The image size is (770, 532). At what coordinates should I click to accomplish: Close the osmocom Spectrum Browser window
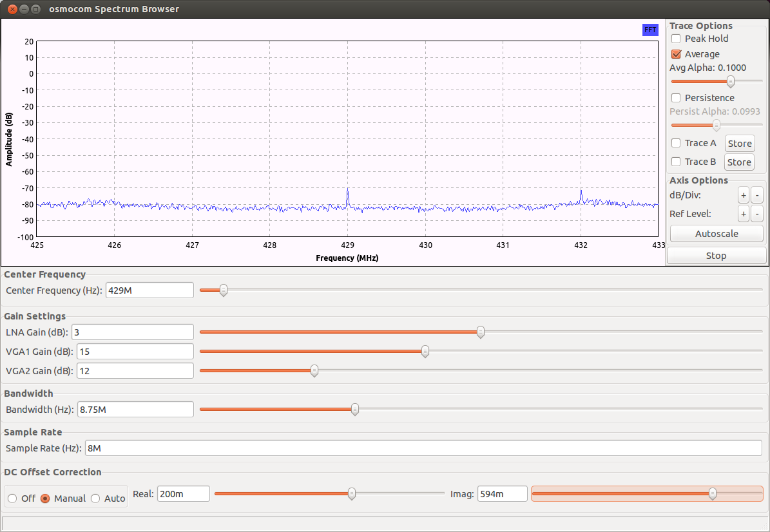13,9
